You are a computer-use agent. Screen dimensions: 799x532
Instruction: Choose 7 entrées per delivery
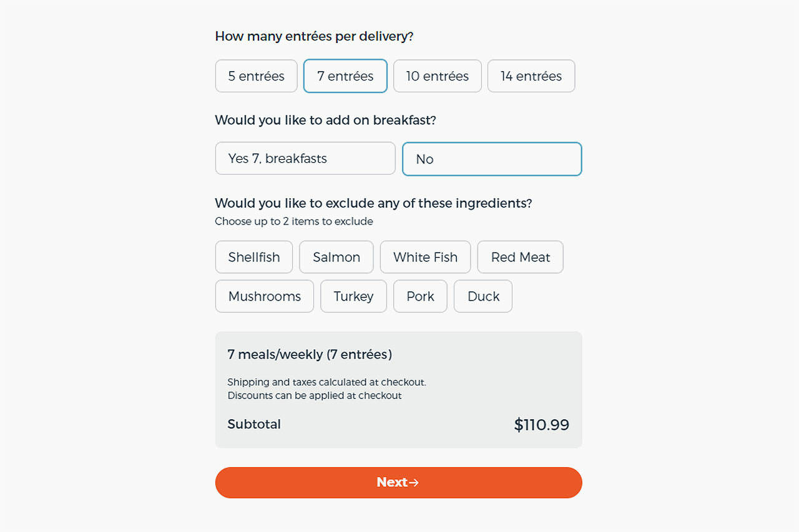[345, 76]
